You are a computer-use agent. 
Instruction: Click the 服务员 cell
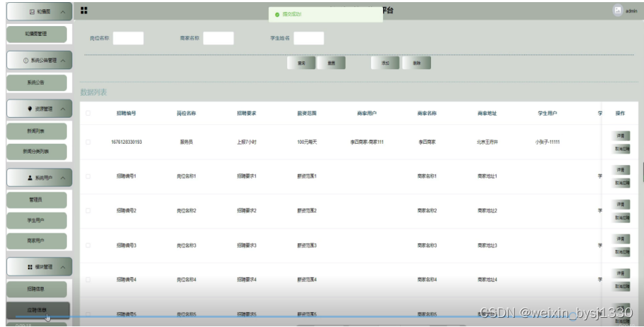186,142
